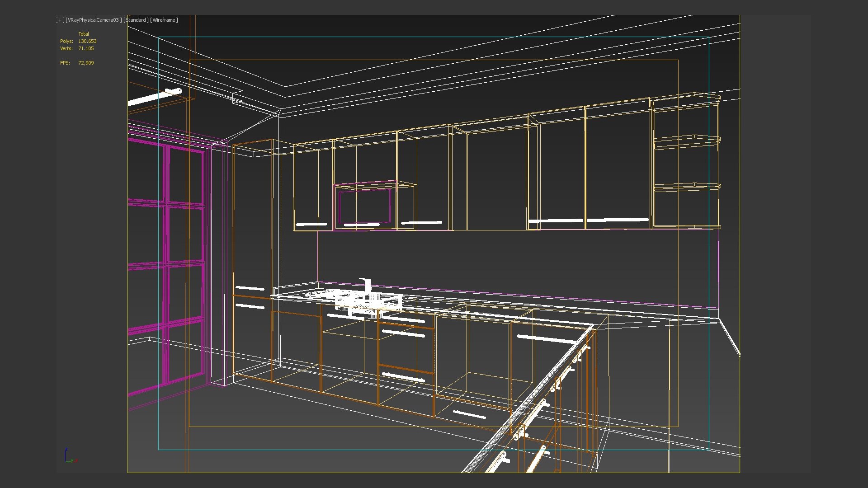Click the Total statistics heading
This screenshot has width=868, height=488.
coord(84,34)
